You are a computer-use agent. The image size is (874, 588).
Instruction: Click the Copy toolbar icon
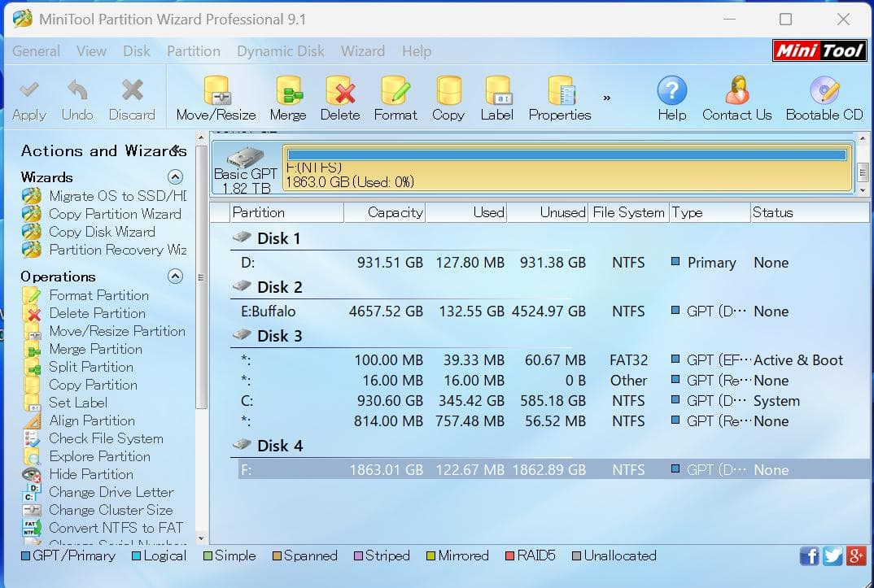point(448,90)
